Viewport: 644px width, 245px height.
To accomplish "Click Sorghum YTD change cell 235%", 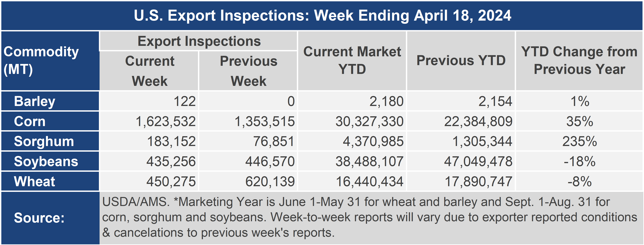I will coord(579,141).
